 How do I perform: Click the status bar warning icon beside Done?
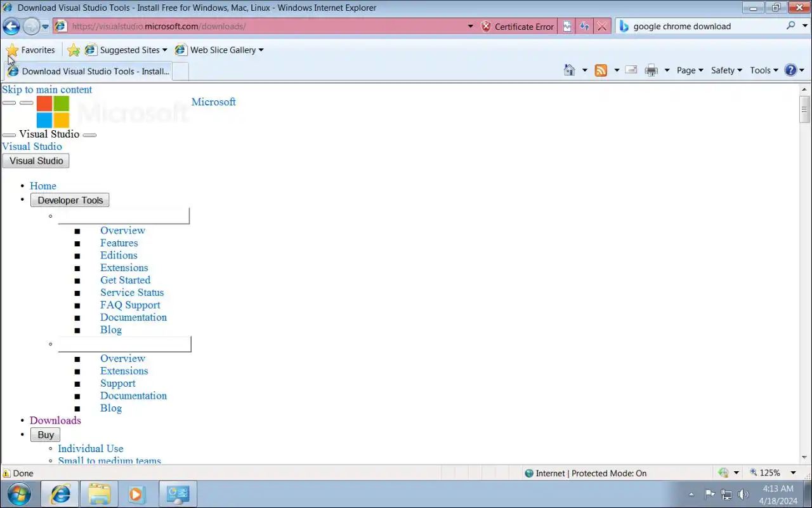pos(6,473)
